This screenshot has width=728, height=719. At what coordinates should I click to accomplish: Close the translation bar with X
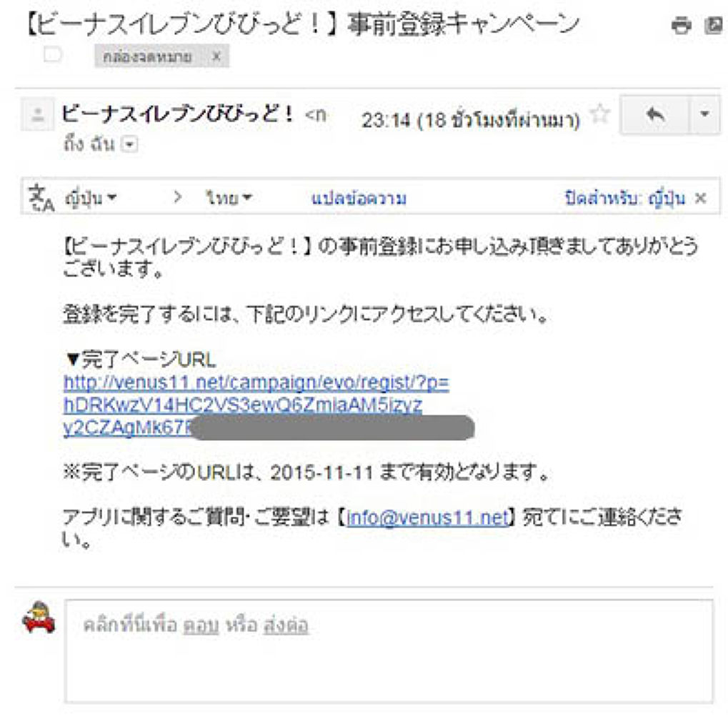(700, 199)
